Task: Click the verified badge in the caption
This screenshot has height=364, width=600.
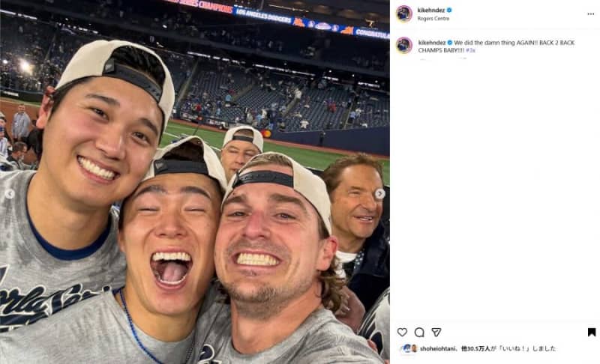Action: [x=449, y=43]
